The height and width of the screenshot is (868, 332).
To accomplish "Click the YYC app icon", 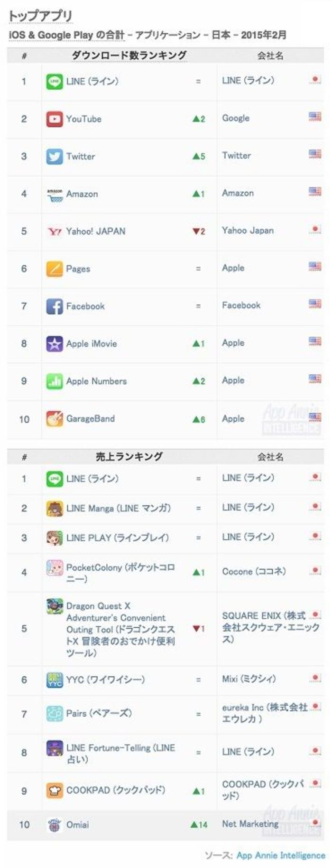I will pyautogui.click(x=54, y=680).
